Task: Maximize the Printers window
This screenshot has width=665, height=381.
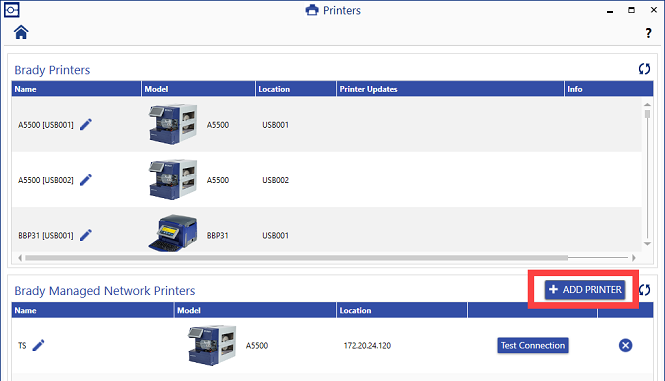Action: (x=631, y=10)
